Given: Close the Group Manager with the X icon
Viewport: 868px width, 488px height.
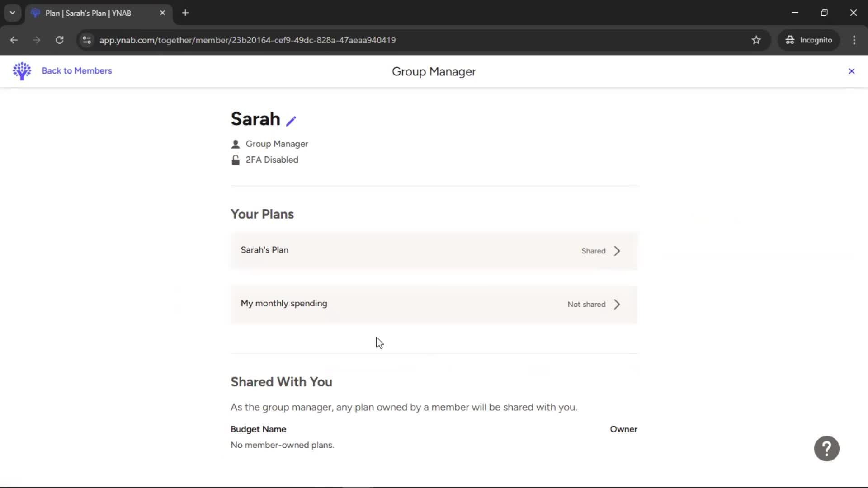Looking at the screenshot, I should click(x=851, y=71).
